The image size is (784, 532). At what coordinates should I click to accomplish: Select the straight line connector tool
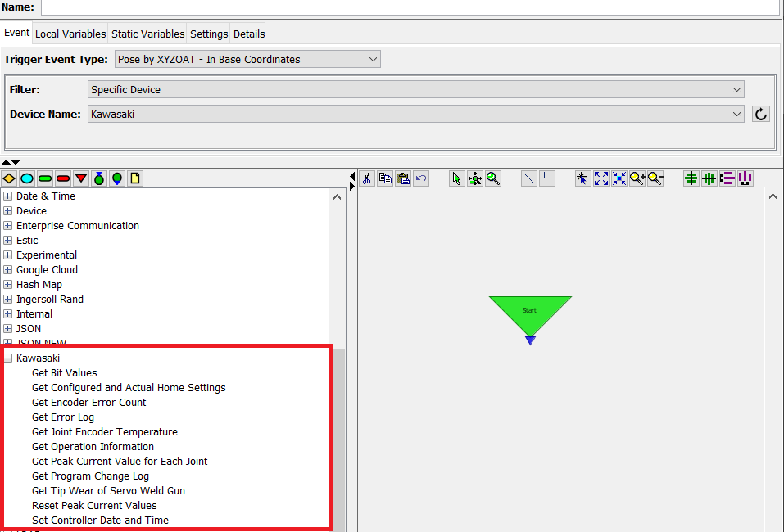(x=529, y=178)
